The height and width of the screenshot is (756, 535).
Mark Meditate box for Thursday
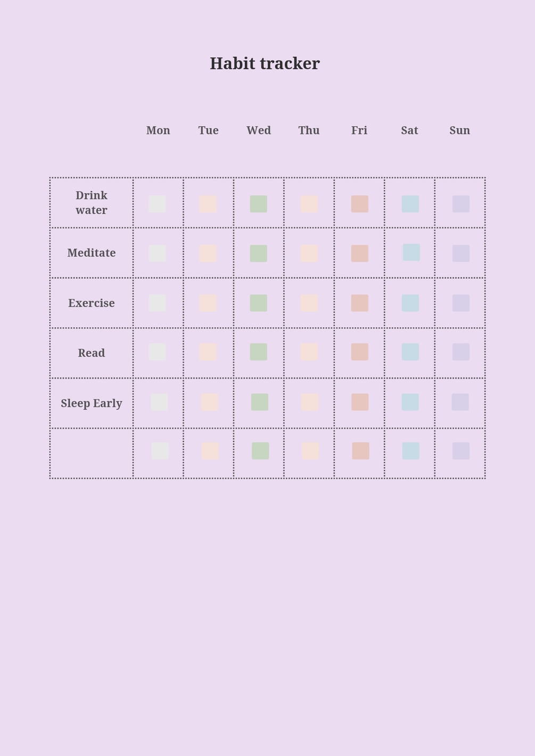[309, 253]
